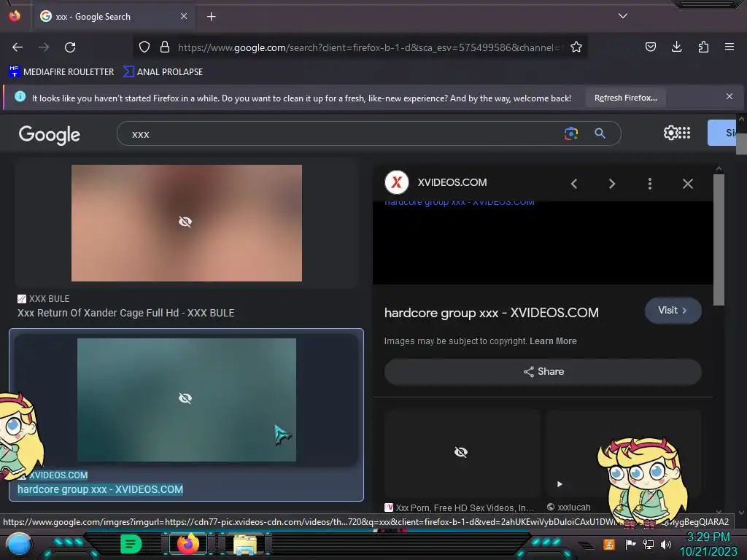Unblur the related image above 'Xxx Porn, Free HD'
747x560 pixels.
click(461, 452)
